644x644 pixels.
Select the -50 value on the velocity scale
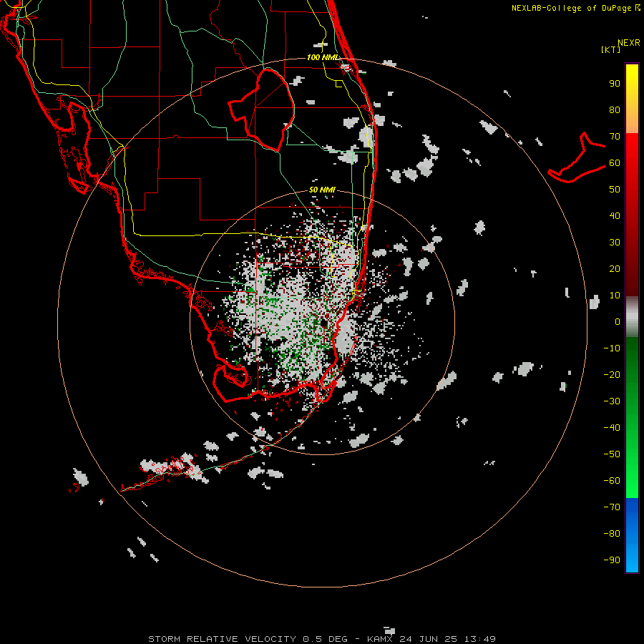tap(612, 454)
